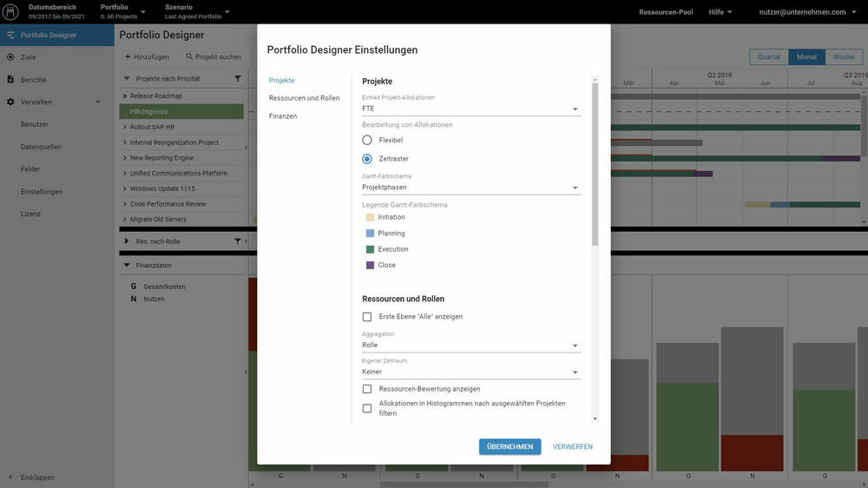
Task: Click the hamburger menu icon beside Portfolio Designer
Action: pyautogui.click(x=10, y=35)
